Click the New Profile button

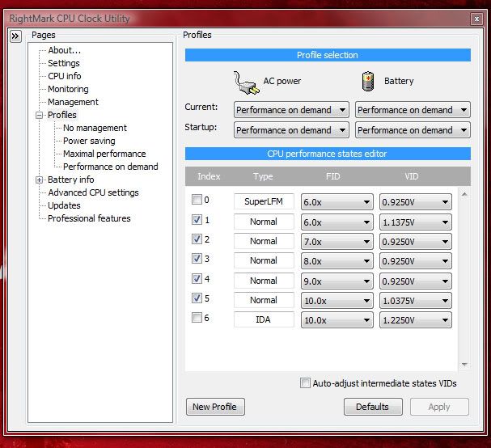point(215,407)
